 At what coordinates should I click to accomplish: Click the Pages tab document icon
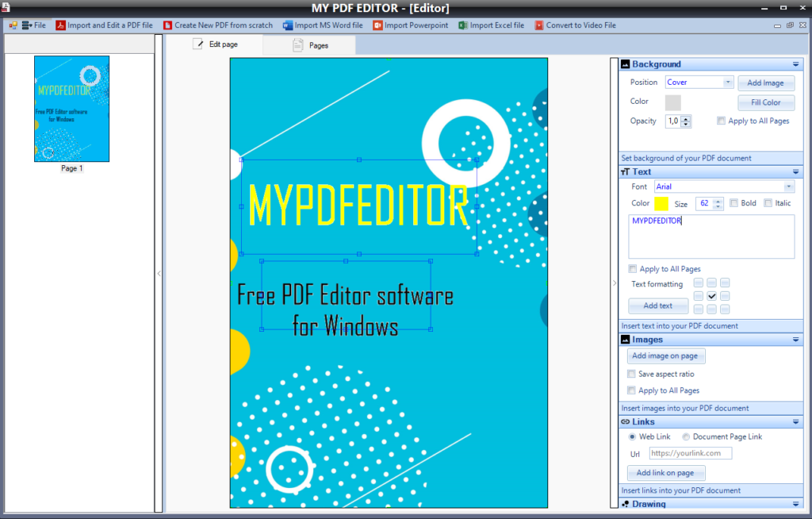(x=298, y=46)
